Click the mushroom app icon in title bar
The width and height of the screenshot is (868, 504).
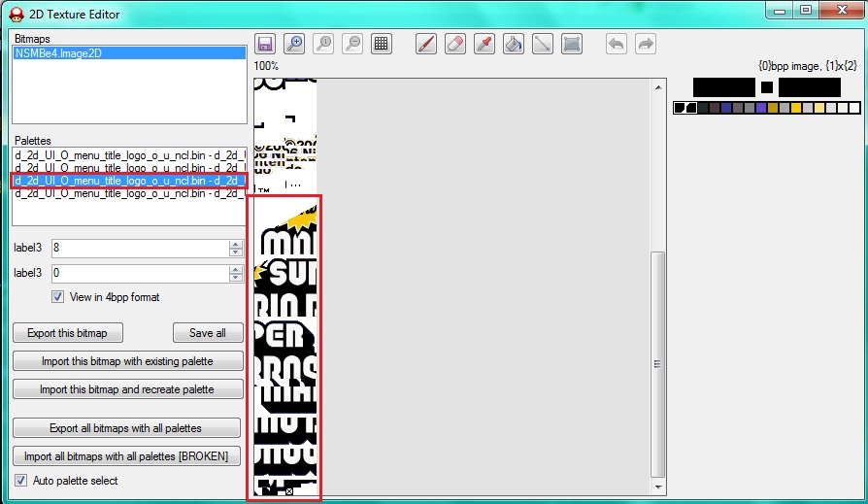tap(17, 14)
